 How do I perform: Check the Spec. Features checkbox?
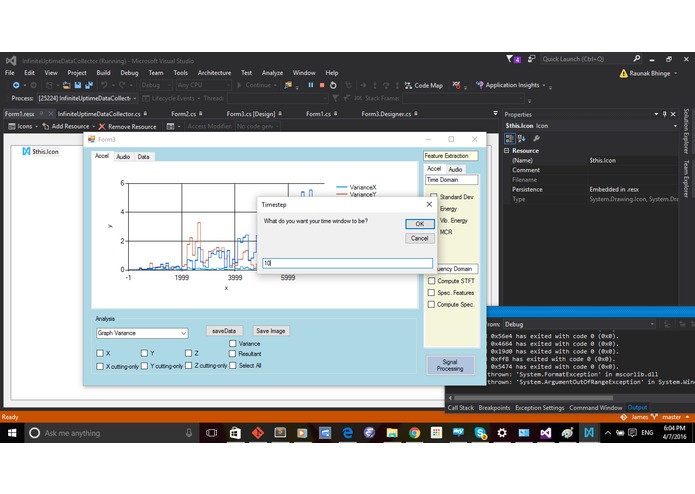[431, 293]
